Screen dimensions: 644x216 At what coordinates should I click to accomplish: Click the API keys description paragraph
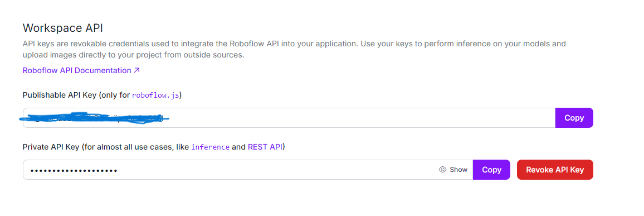[294, 49]
